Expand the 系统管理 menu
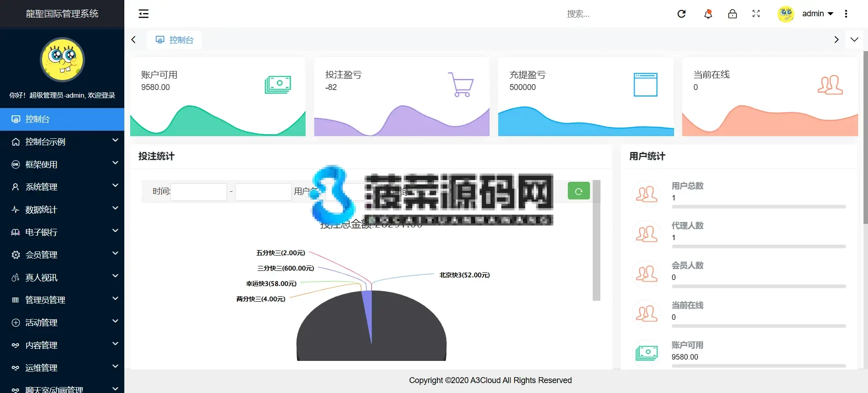Image resolution: width=868 pixels, height=393 pixels. point(62,187)
